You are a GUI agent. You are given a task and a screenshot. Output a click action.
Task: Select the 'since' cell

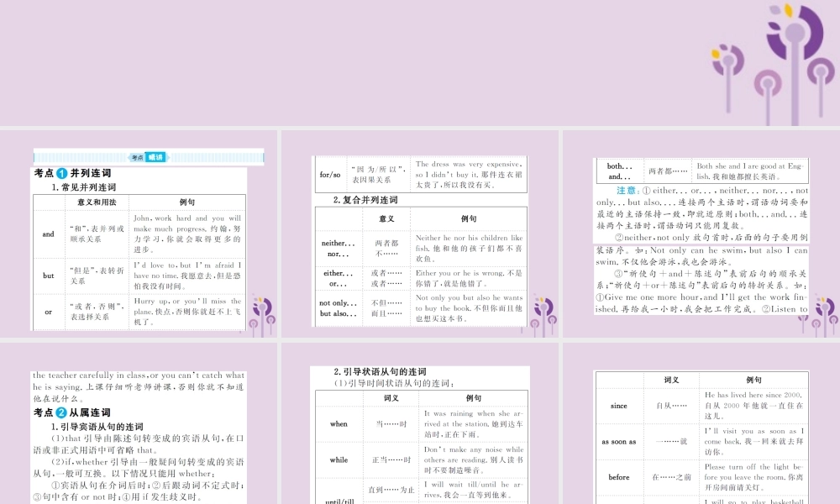(x=619, y=406)
